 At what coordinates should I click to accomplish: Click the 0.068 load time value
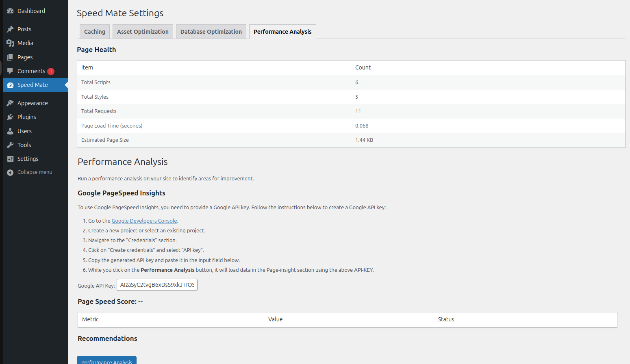[362, 126]
